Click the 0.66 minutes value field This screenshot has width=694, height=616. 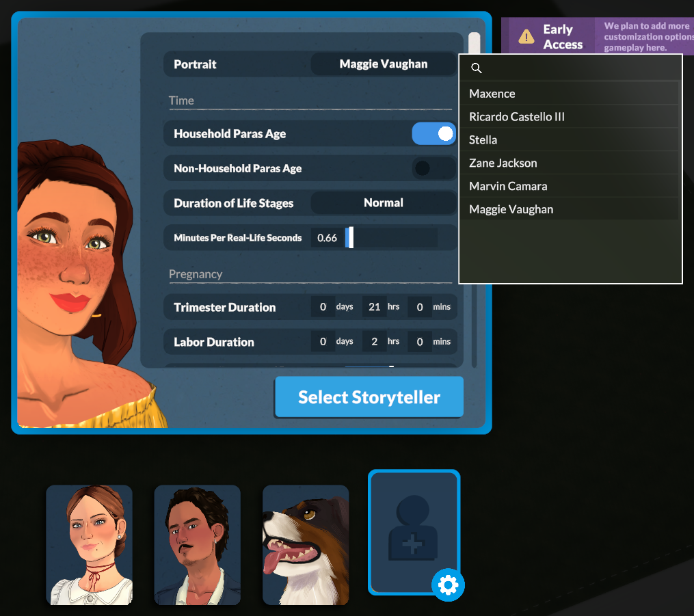(327, 238)
